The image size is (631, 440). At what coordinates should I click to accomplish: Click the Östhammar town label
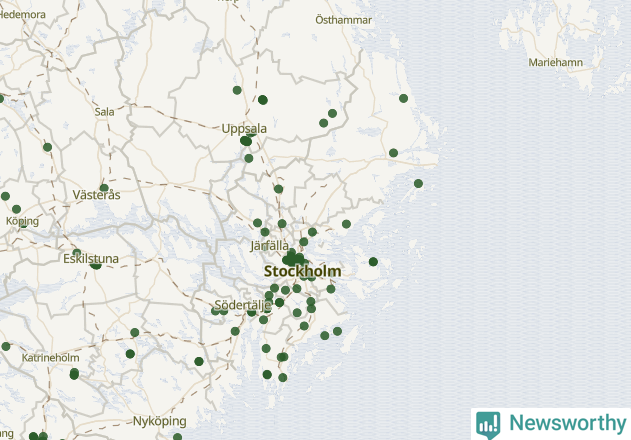(343, 20)
